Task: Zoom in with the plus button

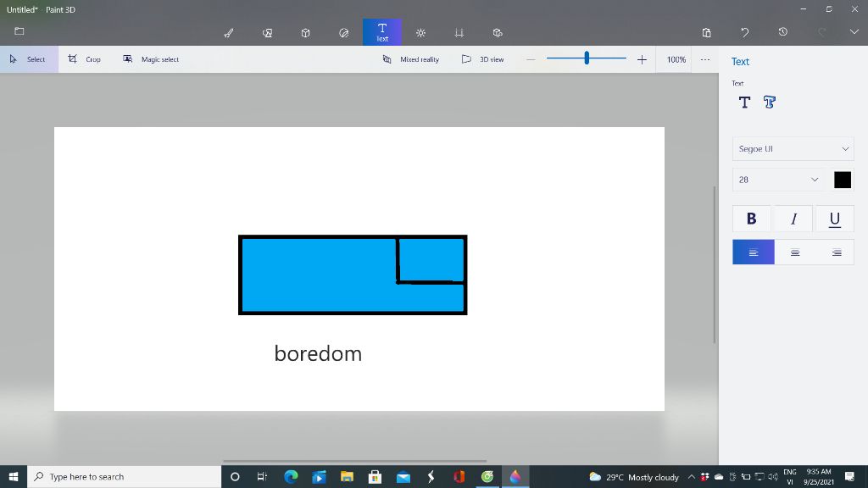Action: pyautogui.click(x=642, y=59)
